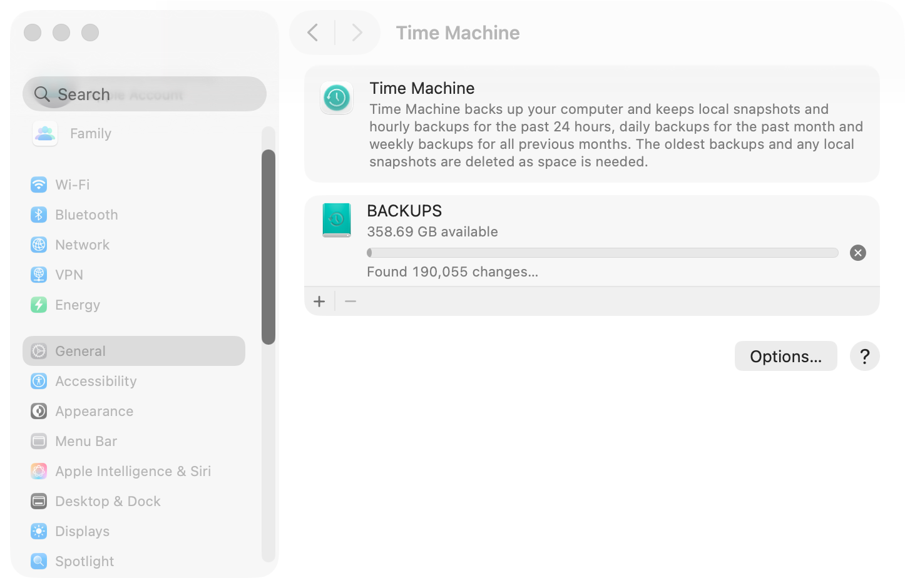Click the Desktop & Dock icon
The image size is (905, 588).
[39, 501]
